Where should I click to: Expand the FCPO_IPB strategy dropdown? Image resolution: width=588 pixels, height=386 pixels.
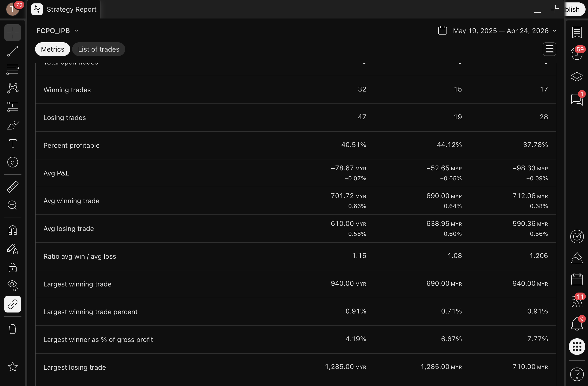pos(57,31)
